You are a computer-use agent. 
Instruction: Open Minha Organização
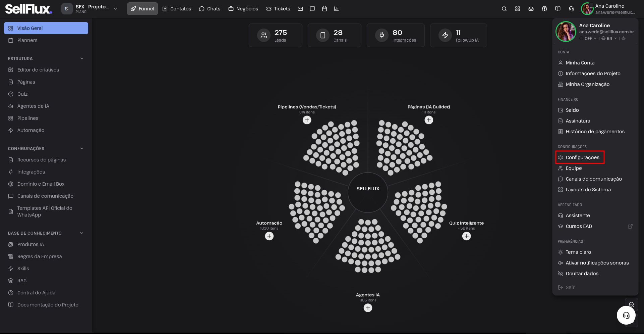point(595,84)
